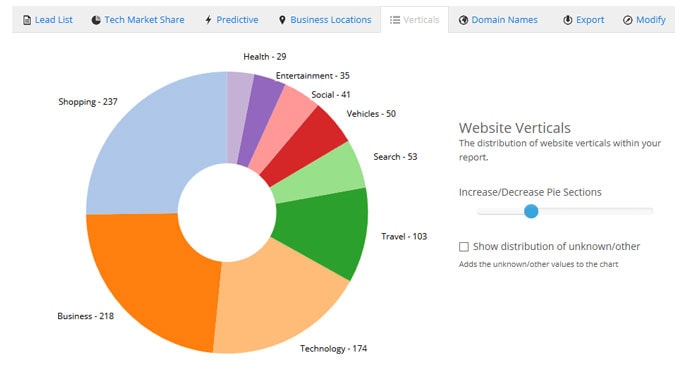Click the 'Business - 218' label
Image resolution: width=686 pixels, height=366 pixels.
pos(86,316)
